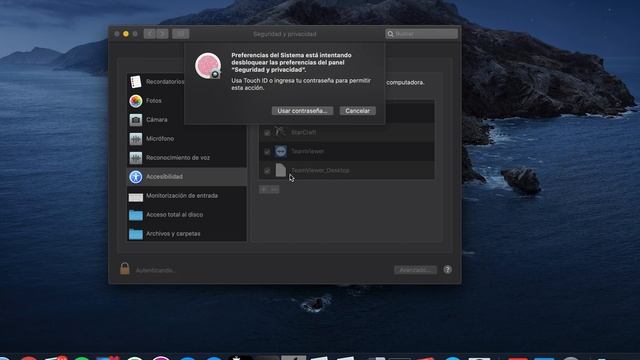Click the Micrófono label text
This screenshot has width=640, height=360.
pyautogui.click(x=160, y=139)
